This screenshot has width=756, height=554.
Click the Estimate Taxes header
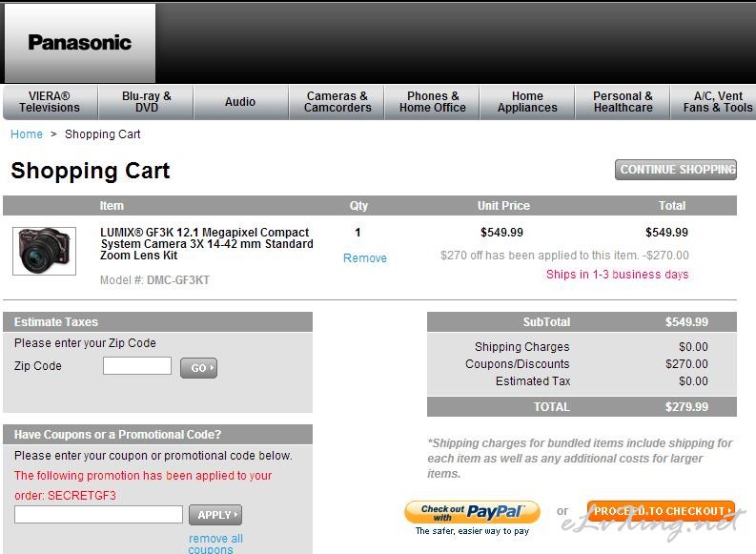pos(157,322)
